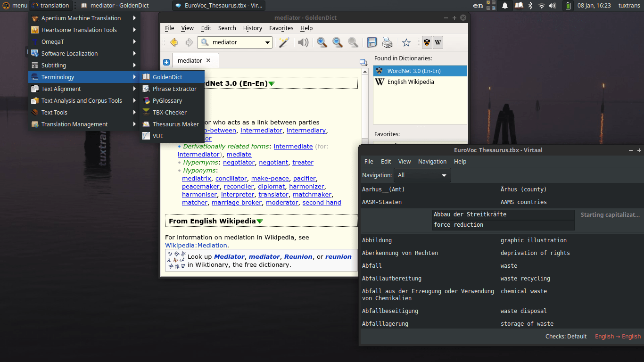Open the Navigation All combo box in Virtaal
The width and height of the screenshot is (644, 362).
(422, 175)
